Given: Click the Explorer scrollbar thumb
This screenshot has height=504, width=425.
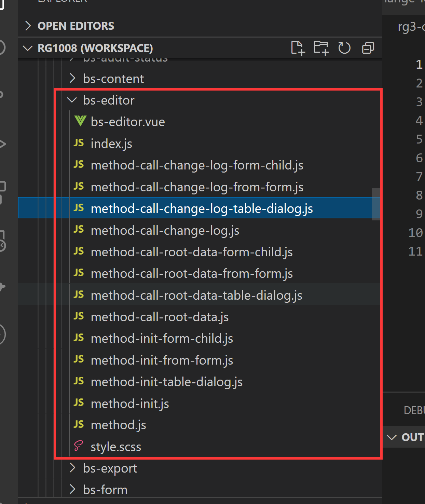Looking at the screenshot, I should click(376, 204).
